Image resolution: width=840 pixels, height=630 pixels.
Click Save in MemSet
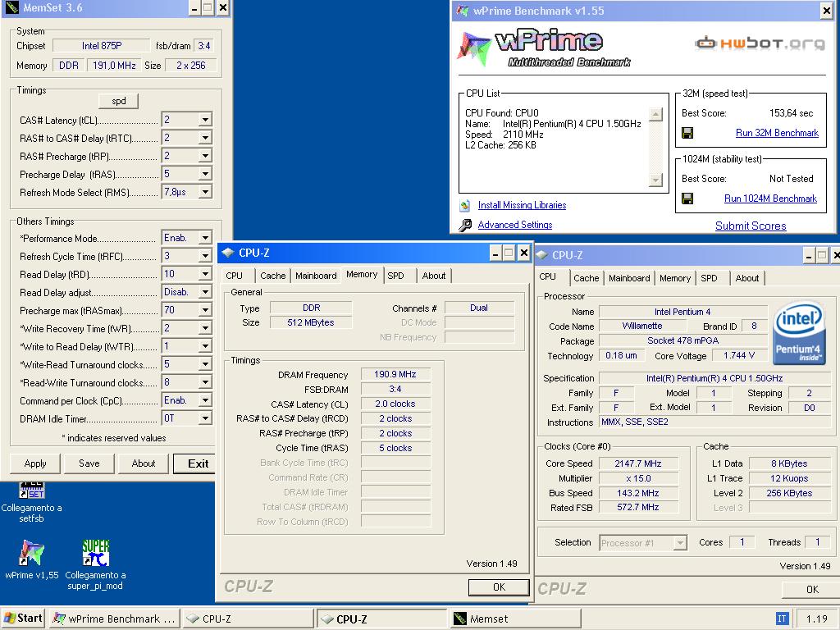[89, 464]
